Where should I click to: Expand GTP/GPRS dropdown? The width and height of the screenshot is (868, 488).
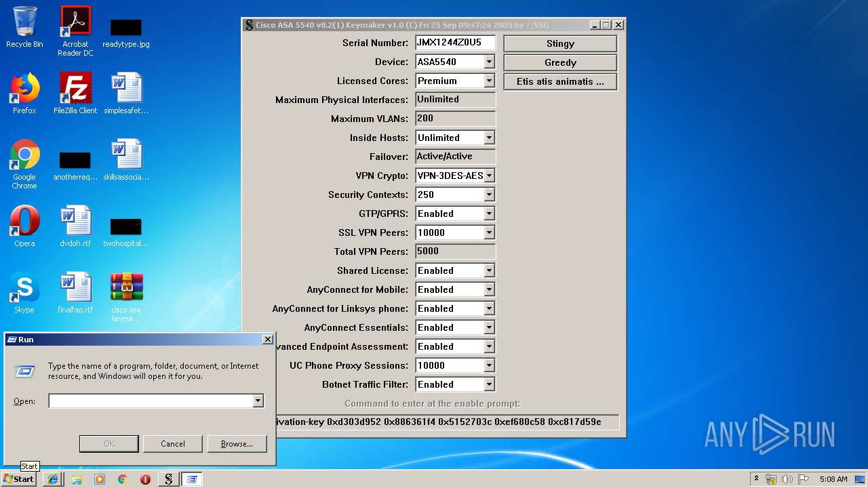pyautogui.click(x=489, y=213)
